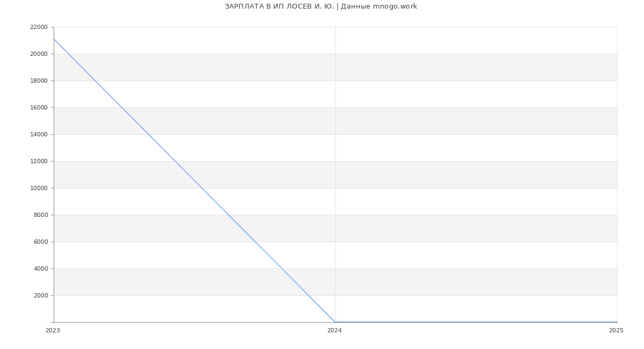Screen dimensions: 644x349
Task: Click the 16000 y-axis label
Action: tap(39, 107)
